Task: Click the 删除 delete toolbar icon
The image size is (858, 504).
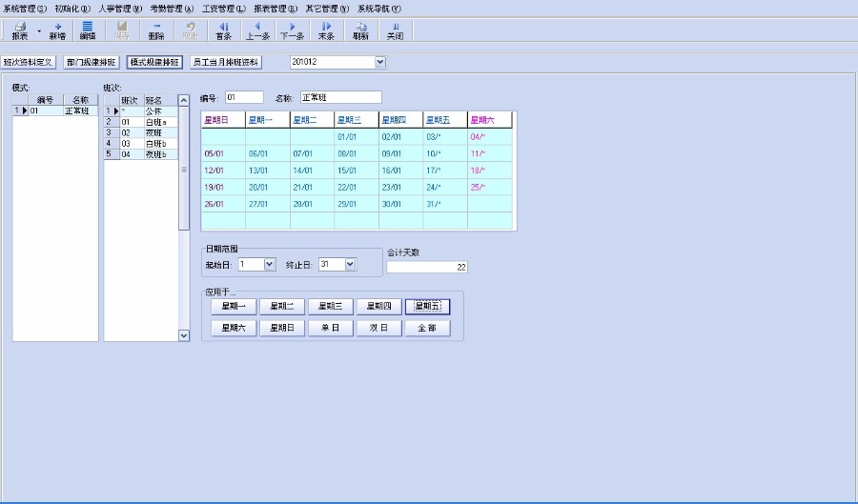Action: point(156,30)
